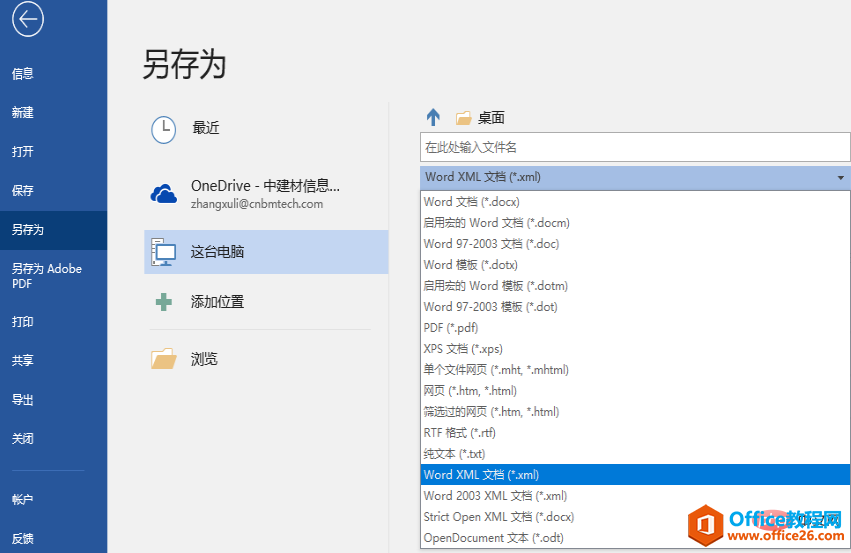The height and width of the screenshot is (553, 851).
Task: Collapse the file type dropdown arrow
Action: click(840, 177)
